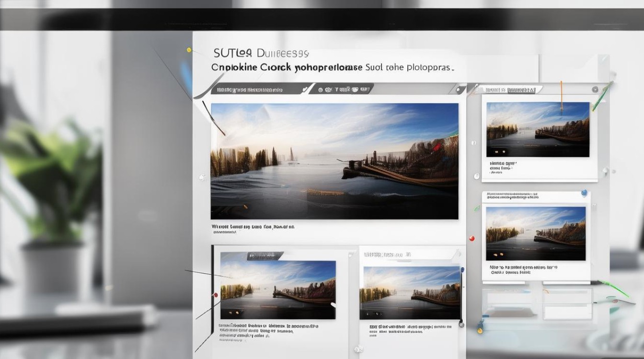Click the green pencil icon near the sidebar corner
The image size is (644, 359).
tap(602, 96)
